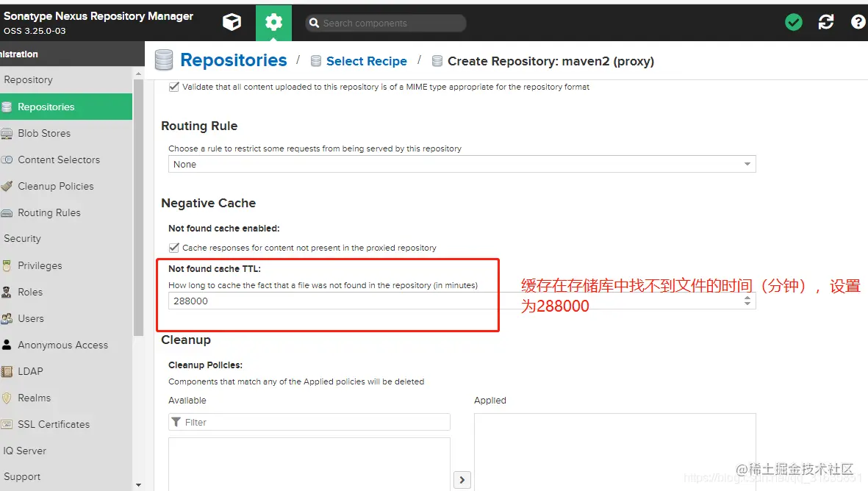Open IQ Server in sidebar
This screenshot has height=491, width=868.
pos(24,451)
